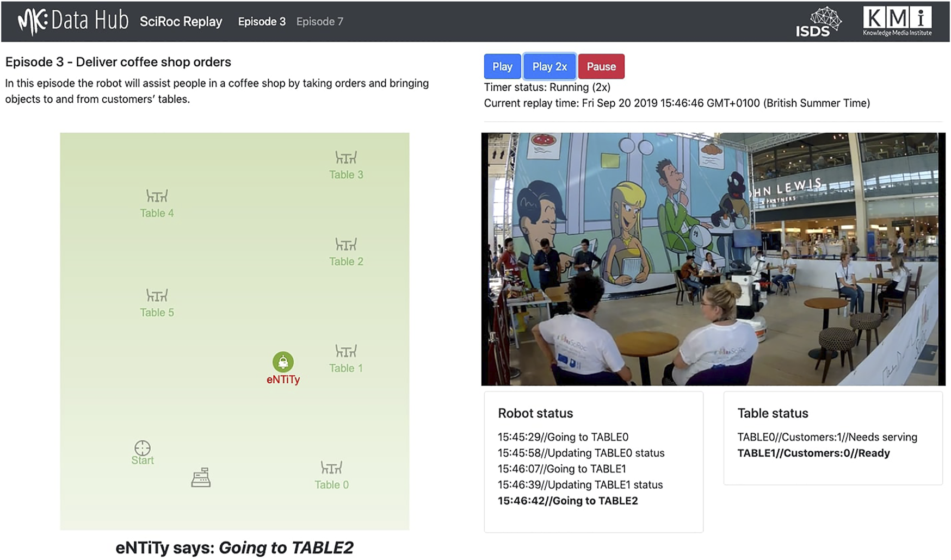Viewport: 951px width, 560px height.
Task: Open the MK Data Hub logo
Action: tap(73, 21)
